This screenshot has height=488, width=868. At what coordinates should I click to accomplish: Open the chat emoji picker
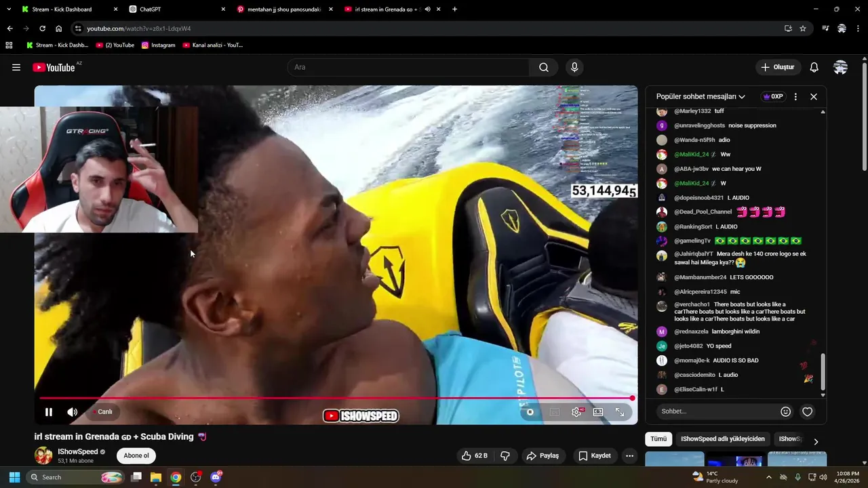click(x=785, y=411)
